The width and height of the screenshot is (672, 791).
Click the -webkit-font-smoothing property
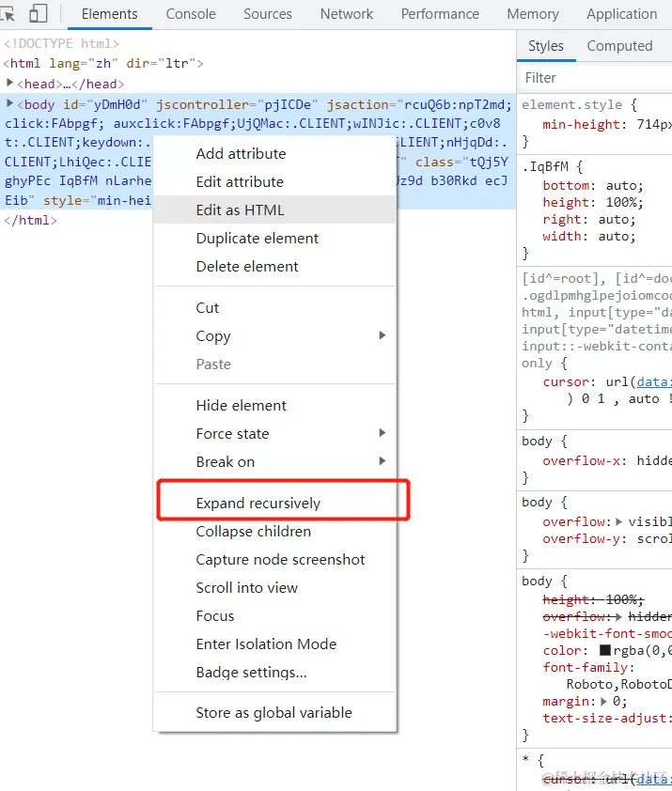click(607, 633)
